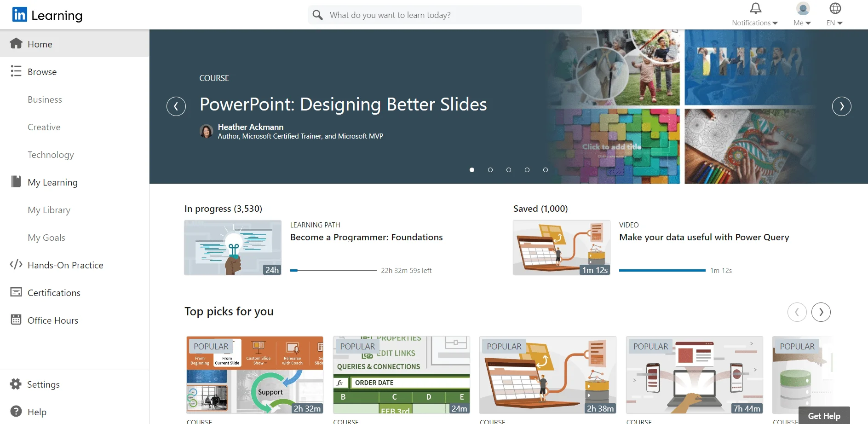This screenshot has height=424, width=868.
Task: Open the 7h 44m popular course thumbnail
Action: coord(695,375)
